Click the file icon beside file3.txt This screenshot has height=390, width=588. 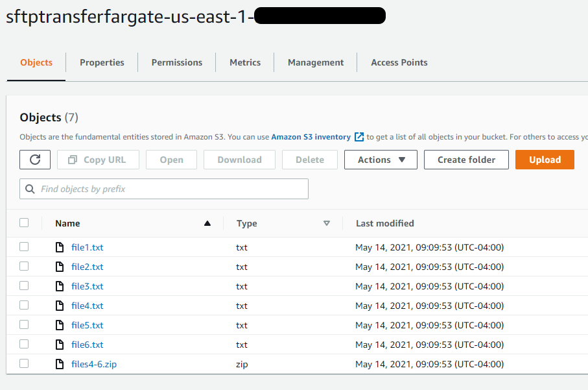[x=59, y=286]
